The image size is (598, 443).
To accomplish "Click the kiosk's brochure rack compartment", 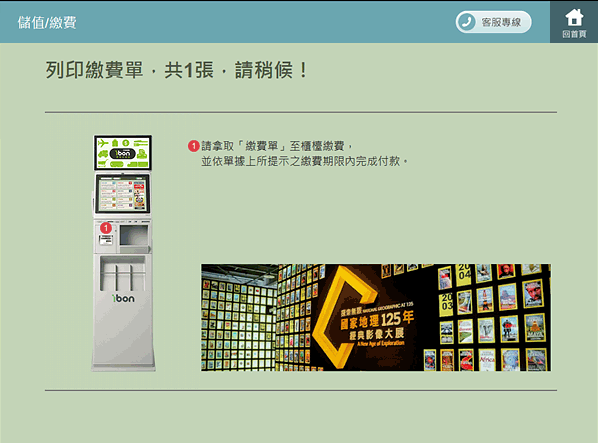I will 122,273.
